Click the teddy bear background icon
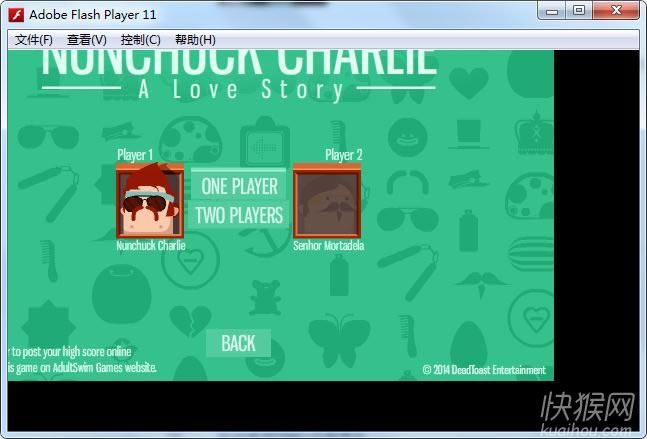647x439 pixels. (264, 297)
